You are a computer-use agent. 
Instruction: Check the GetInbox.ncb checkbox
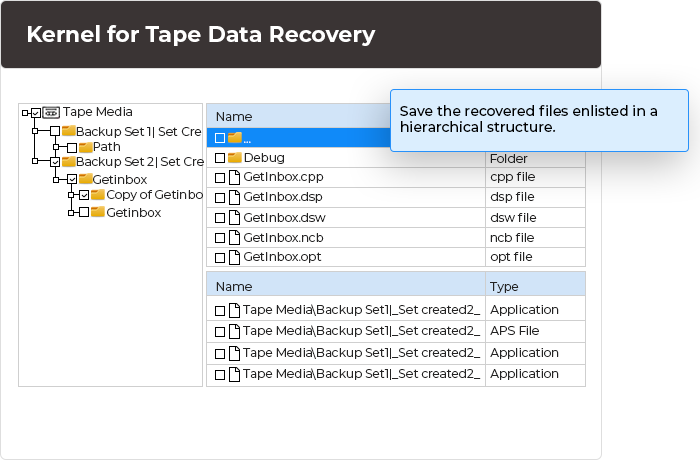(220, 238)
